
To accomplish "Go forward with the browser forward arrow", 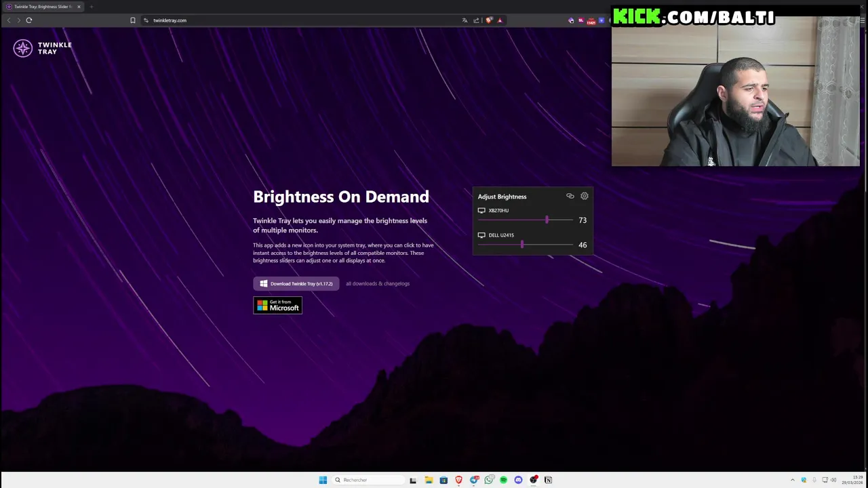I will coord(18,20).
